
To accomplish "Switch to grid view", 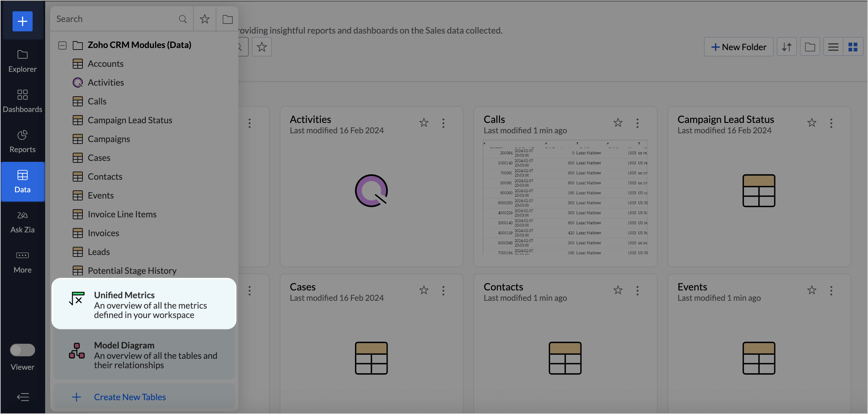I will (x=853, y=47).
